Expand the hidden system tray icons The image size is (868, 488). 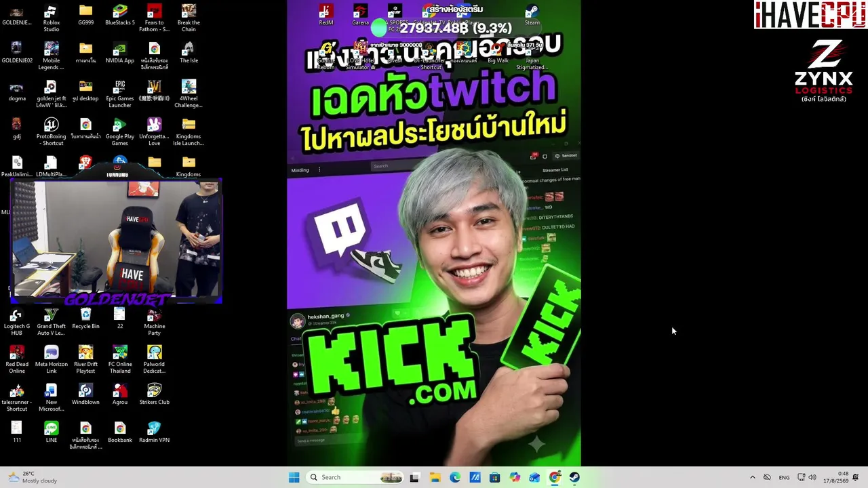click(x=752, y=477)
